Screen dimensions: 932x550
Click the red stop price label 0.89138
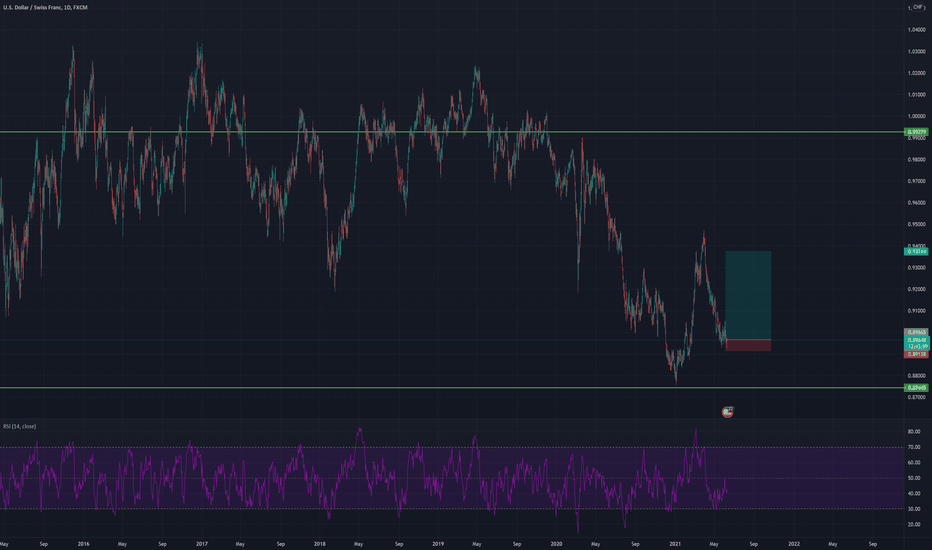[916, 354]
